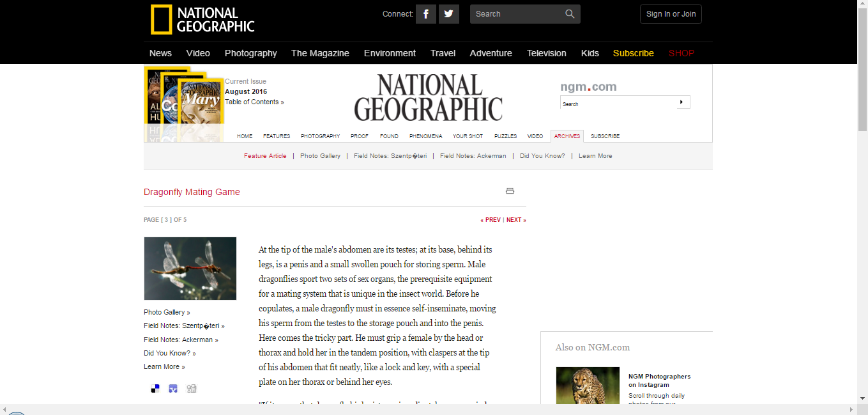Go to the PUZZLES tab

pos(505,136)
